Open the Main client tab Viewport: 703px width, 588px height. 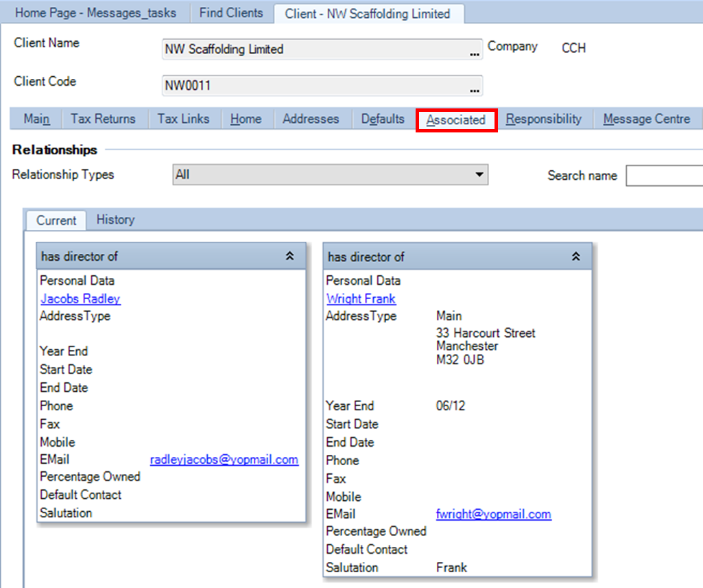[x=37, y=119]
